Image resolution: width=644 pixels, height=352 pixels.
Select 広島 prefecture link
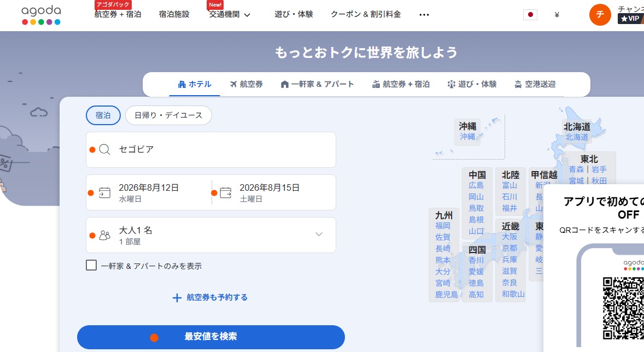click(476, 185)
